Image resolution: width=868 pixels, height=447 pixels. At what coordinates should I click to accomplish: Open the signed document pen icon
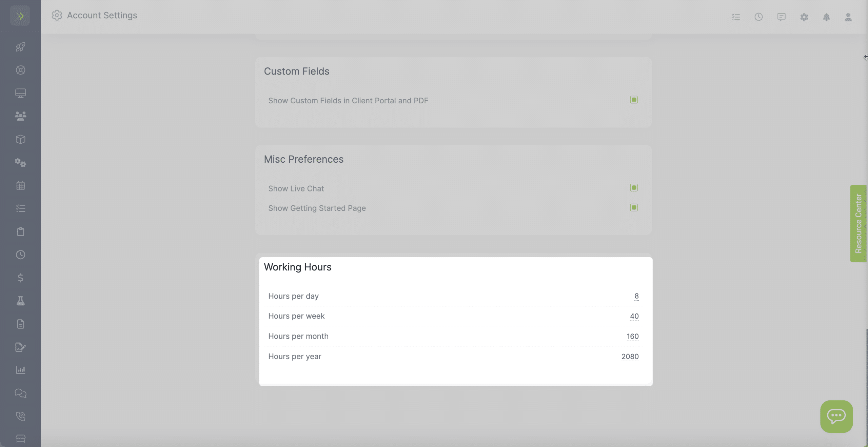tap(20, 347)
